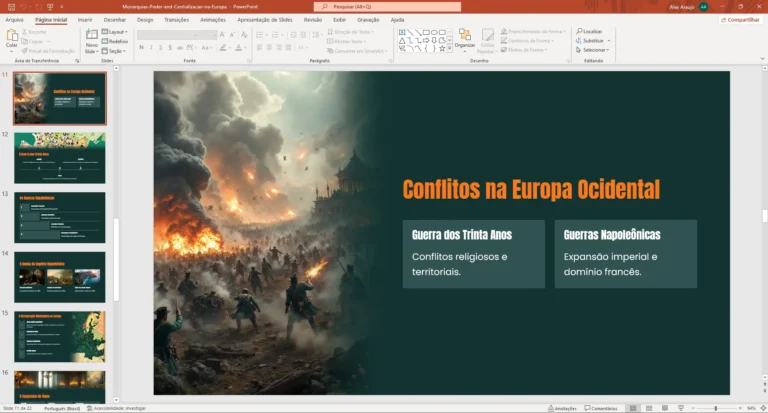Click the Substituir button
This screenshot has height=413, width=768.
tap(593, 41)
